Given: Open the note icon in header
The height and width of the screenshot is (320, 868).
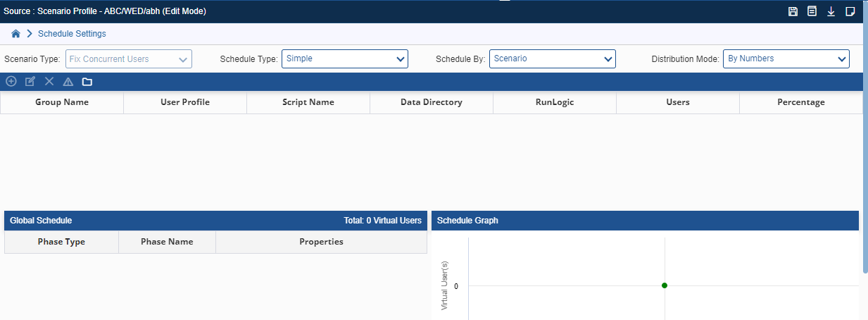Looking at the screenshot, I should pos(850,11).
